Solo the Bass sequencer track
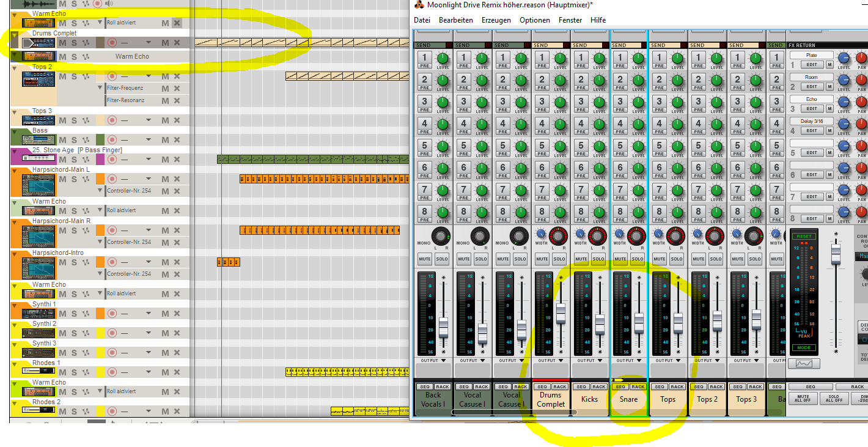The width and height of the screenshot is (868, 447). click(x=74, y=140)
